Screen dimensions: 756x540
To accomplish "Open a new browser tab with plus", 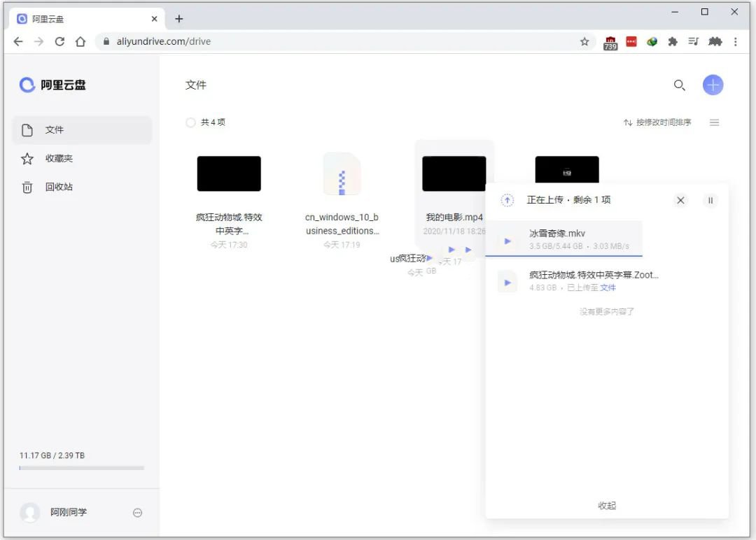I will click(x=179, y=19).
